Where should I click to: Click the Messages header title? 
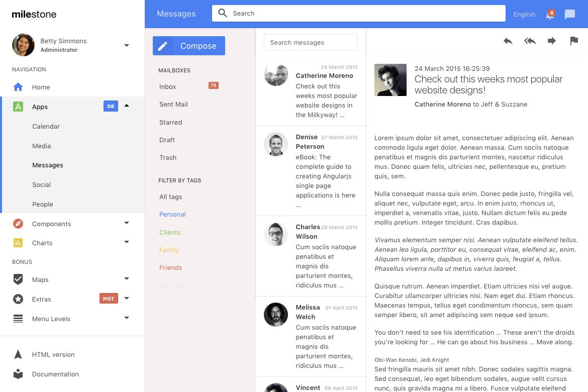tap(176, 14)
